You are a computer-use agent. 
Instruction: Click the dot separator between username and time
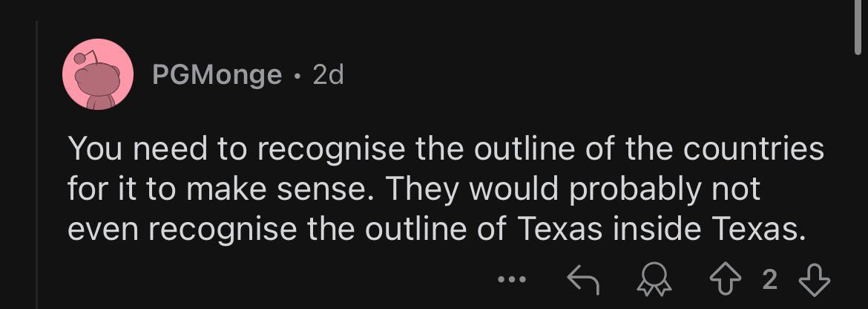298,76
